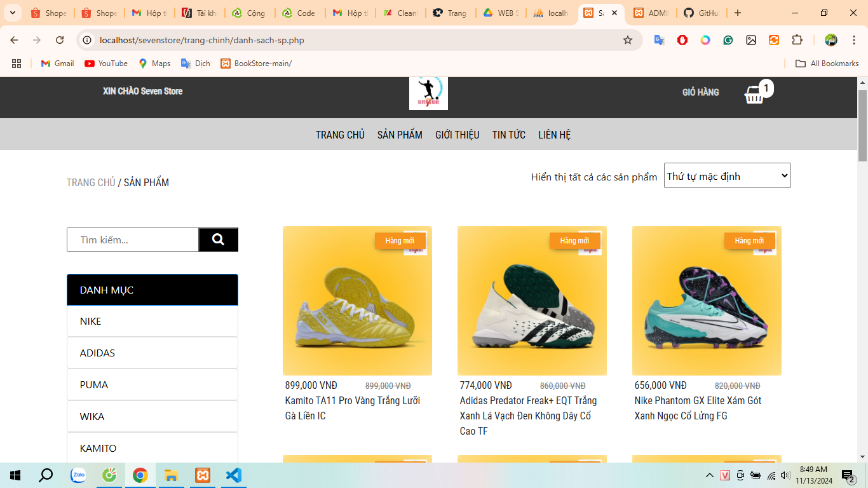
Task: Switch to the 'WEB S' Google Drive tab
Action: click(x=501, y=13)
